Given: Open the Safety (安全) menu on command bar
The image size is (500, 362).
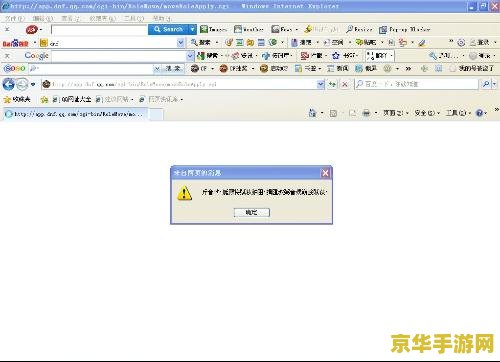Looking at the screenshot, I should pyautogui.click(x=427, y=113).
